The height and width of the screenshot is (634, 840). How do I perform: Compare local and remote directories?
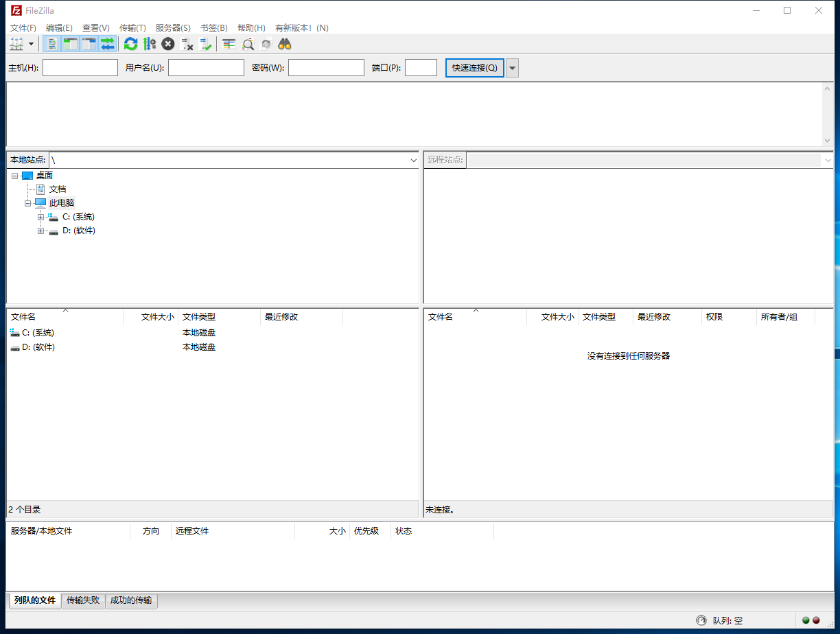[x=247, y=43]
